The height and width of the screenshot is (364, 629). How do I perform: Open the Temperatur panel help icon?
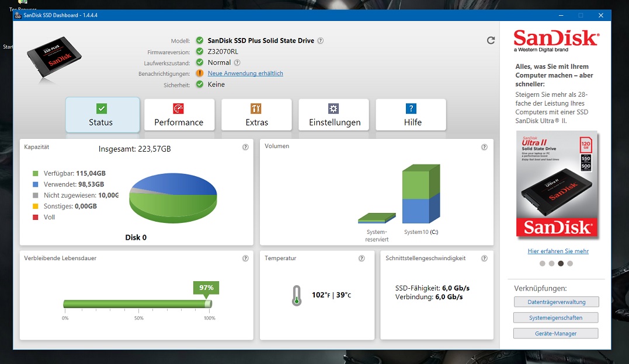click(x=362, y=258)
